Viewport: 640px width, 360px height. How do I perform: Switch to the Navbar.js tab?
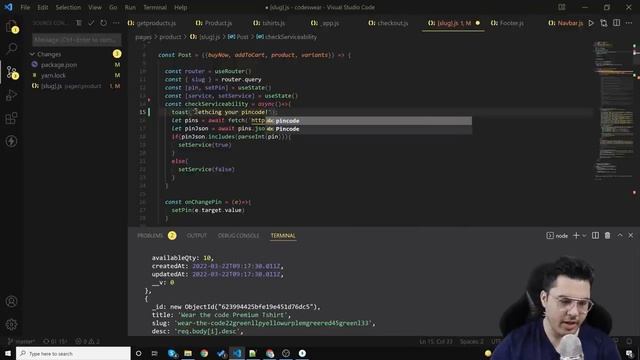coord(565,23)
